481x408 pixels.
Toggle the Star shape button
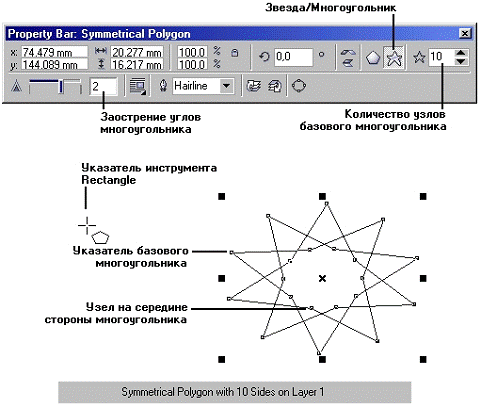[394, 57]
